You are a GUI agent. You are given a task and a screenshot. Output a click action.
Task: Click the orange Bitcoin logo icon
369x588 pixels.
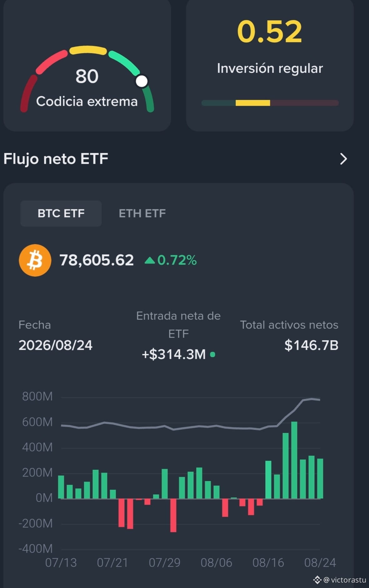pos(35,260)
